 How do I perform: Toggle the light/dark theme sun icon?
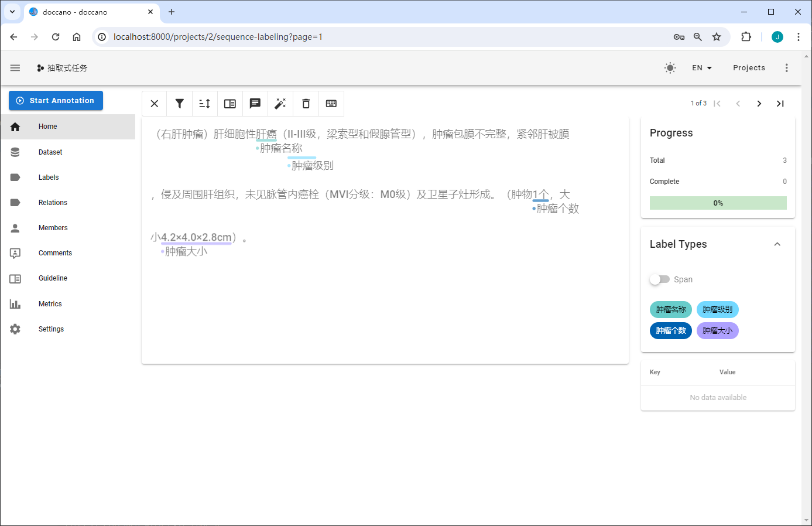[x=670, y=68]
